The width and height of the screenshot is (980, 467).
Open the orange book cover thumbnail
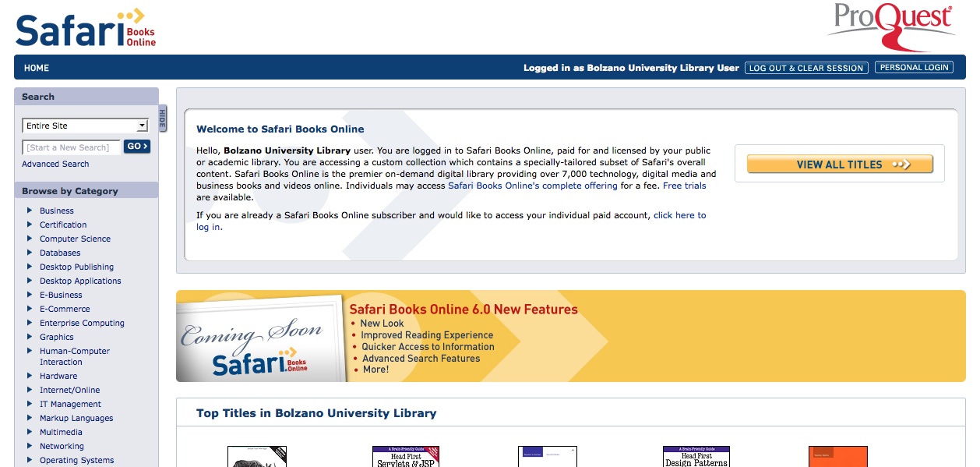tap(838, 456)
